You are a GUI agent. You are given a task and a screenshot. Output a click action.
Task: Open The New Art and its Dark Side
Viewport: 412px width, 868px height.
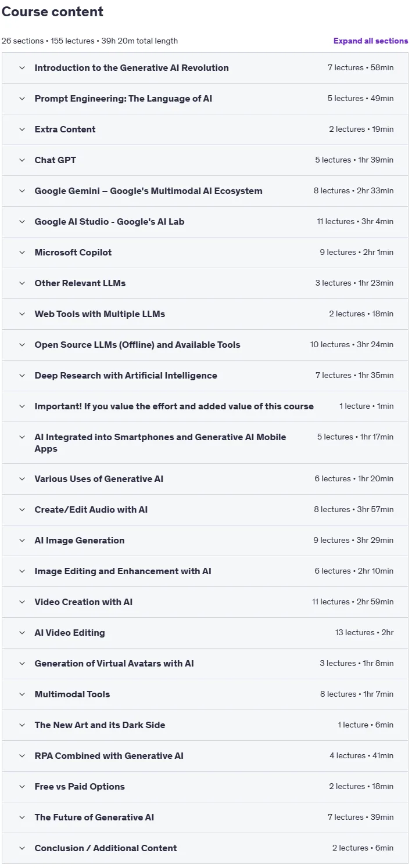(205, 725)
